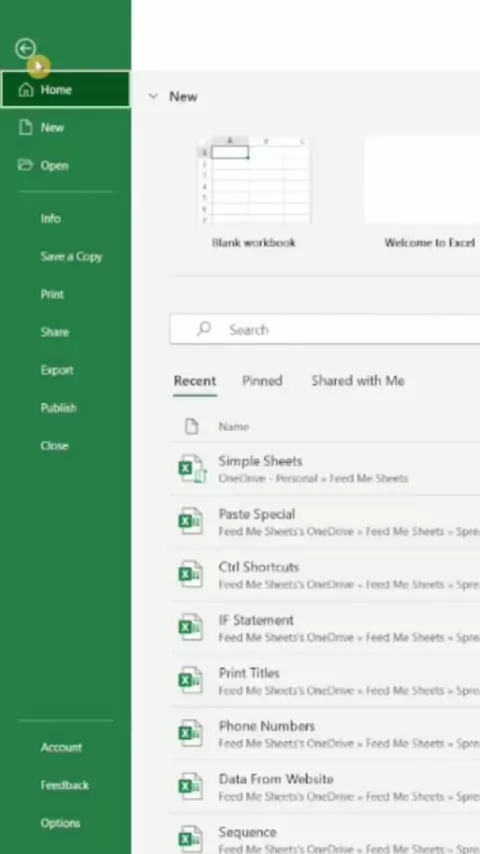Screen dimensions: 480x854
Task: Click the Home house icon in sidebar
Action: (26, 89)
